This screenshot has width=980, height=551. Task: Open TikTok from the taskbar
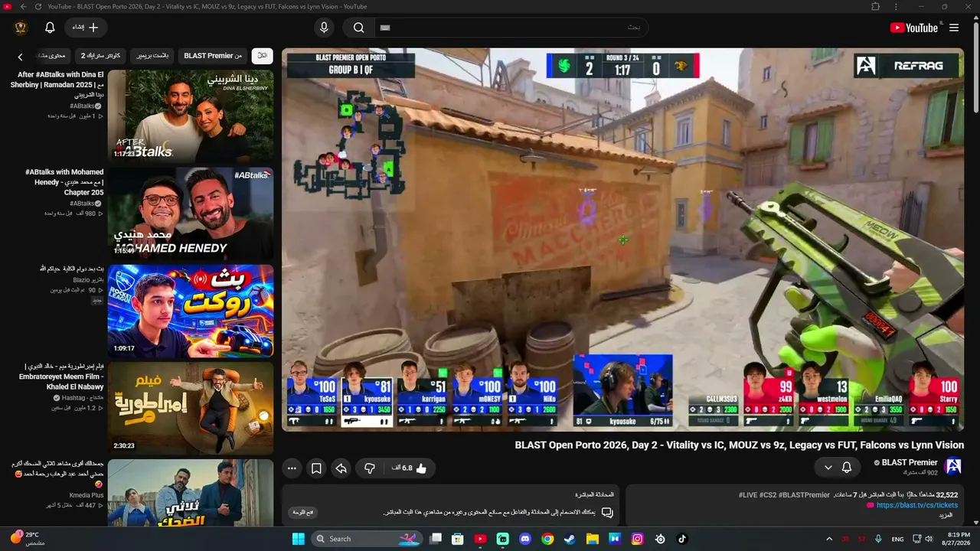tap(682, 539)
